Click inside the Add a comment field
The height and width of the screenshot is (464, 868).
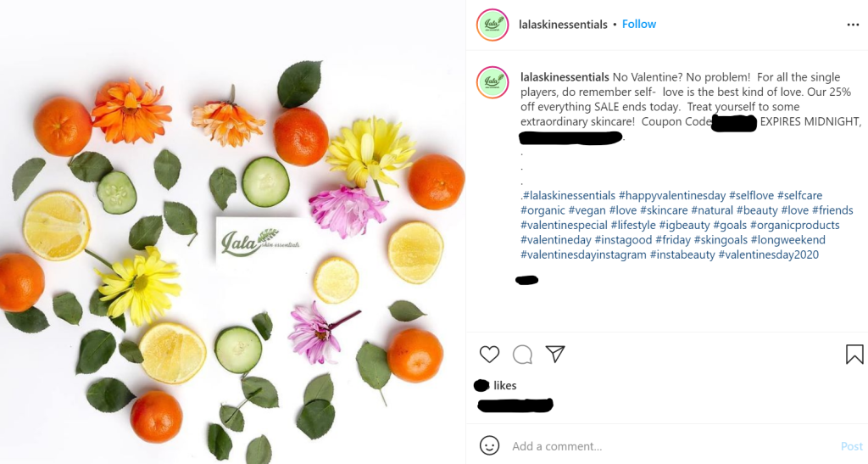(661, 446)
